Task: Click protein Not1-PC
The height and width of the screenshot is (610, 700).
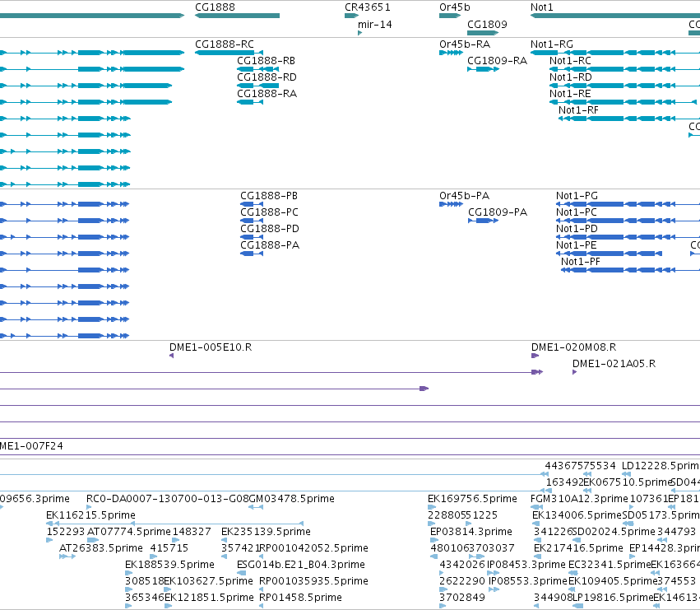Action: (x=576, y=212)
